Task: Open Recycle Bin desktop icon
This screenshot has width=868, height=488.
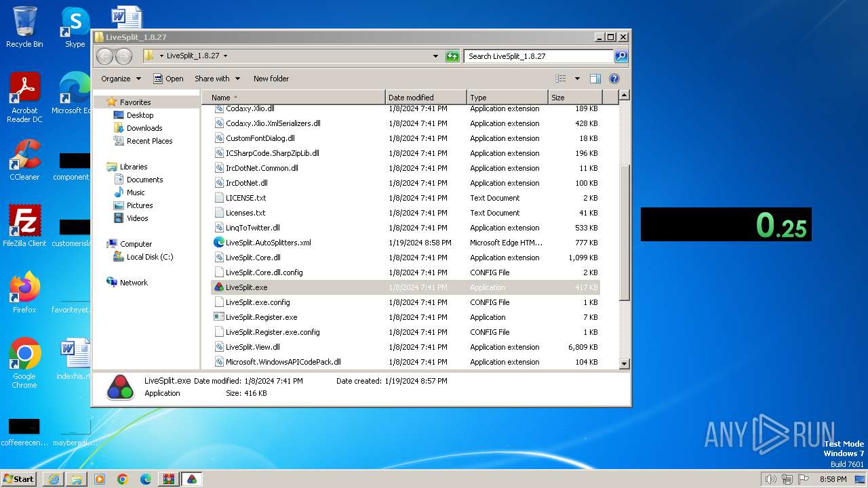Action: (24, 27)
